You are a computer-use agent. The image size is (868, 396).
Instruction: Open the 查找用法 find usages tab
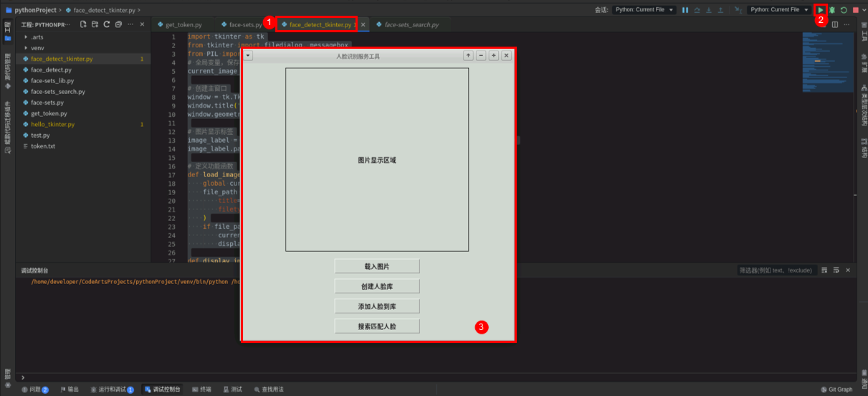269,390
